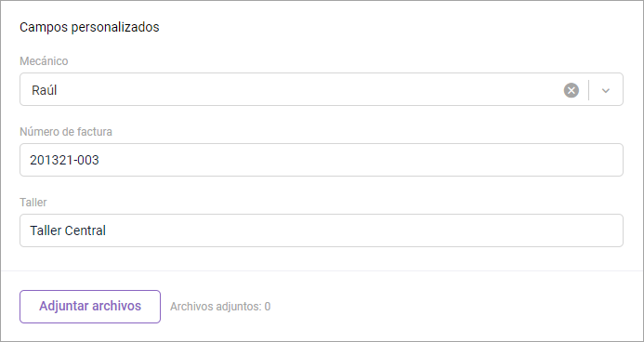Click the Número de factura input field
Image resolution: width=644 pixels, height=342 pixels.
click(322, 160)
